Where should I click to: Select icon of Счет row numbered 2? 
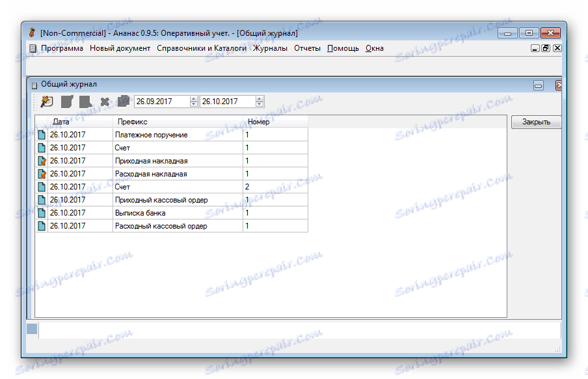42,187
